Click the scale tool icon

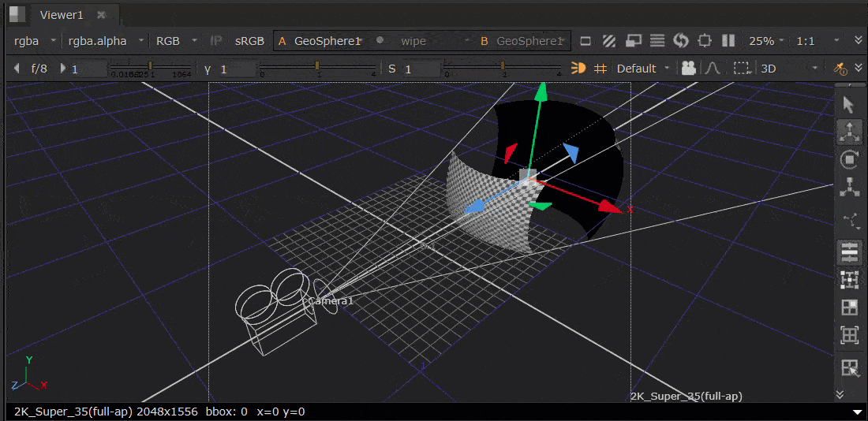[x=849, y=188]
